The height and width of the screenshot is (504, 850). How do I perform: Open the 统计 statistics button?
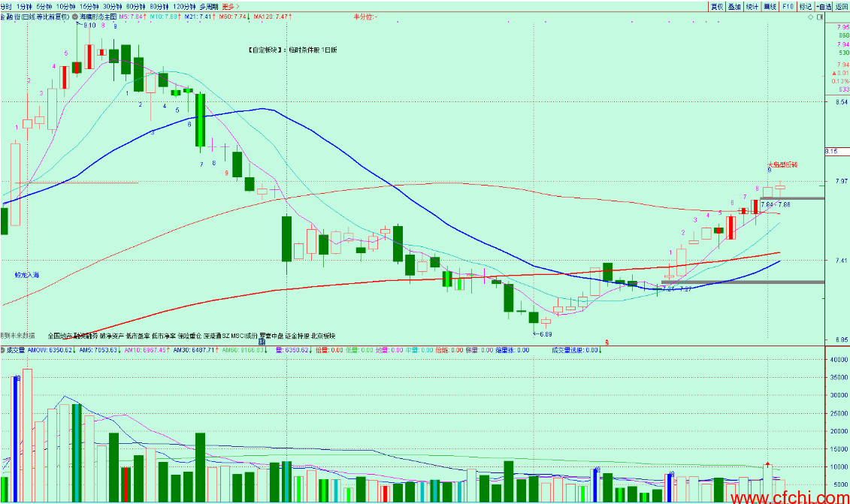pos(752,7)
